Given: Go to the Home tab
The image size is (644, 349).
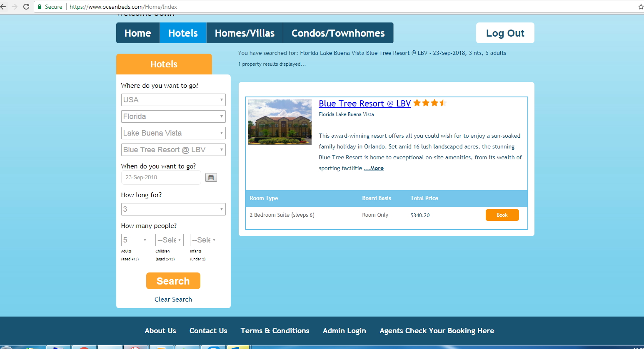Looking at the screenshot, I should coord(138,33).
